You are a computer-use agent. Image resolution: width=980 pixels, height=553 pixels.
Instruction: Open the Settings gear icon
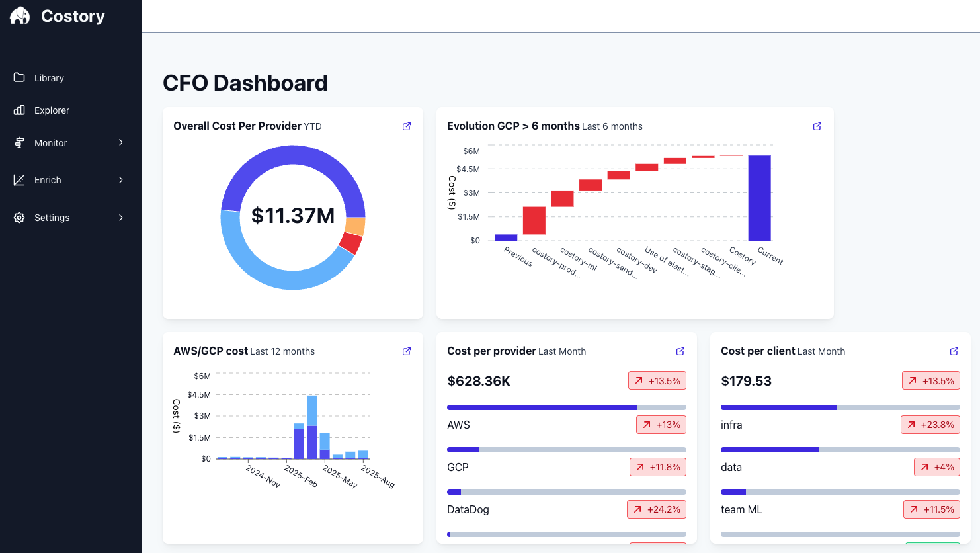[19, 218]
